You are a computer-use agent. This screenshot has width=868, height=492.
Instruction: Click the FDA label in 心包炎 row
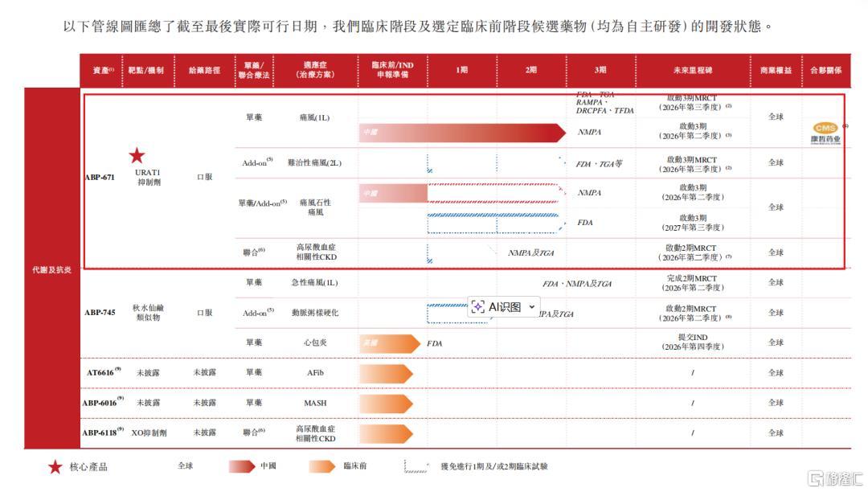coord(435,343)
